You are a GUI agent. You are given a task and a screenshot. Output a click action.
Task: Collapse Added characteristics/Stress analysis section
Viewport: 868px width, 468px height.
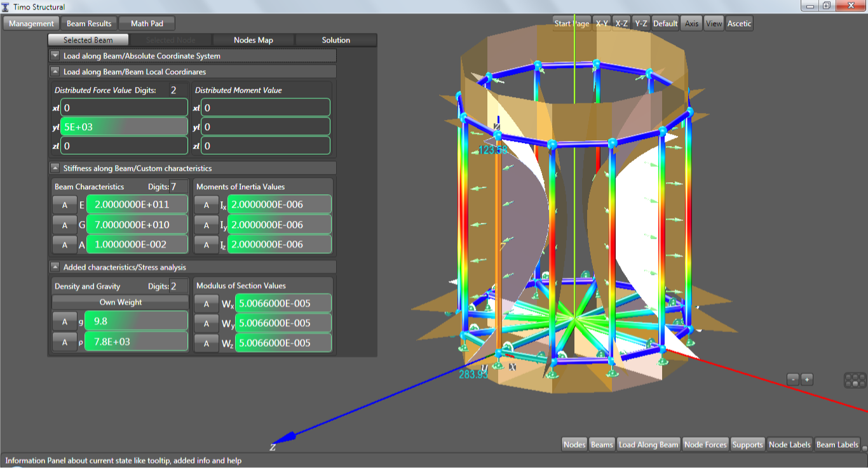[x=55, y=267]
